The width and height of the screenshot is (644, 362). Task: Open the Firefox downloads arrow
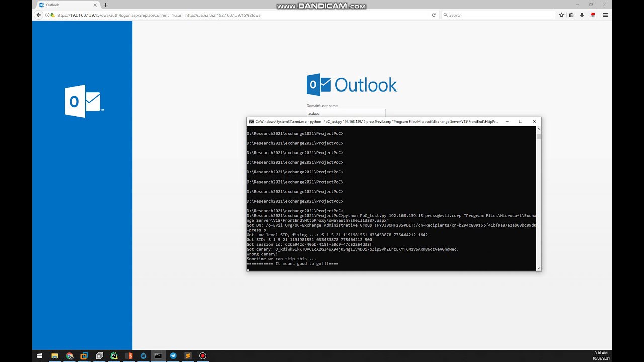[x=582, y=15]
